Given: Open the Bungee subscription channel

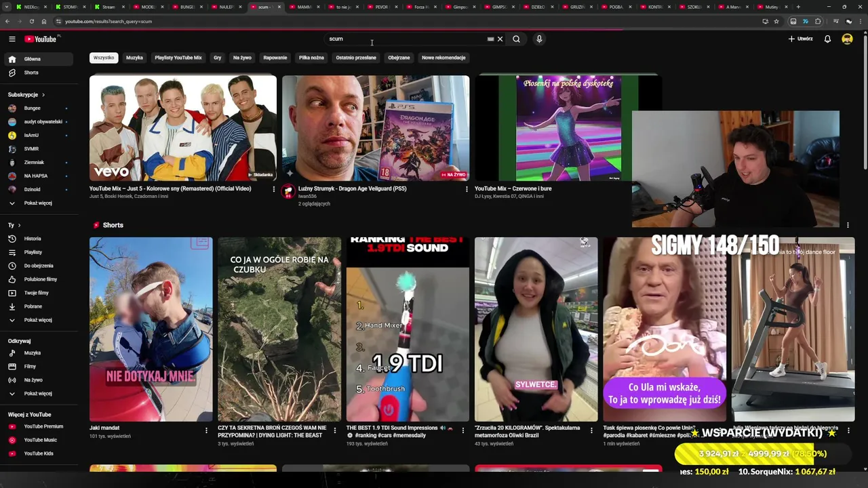Looking at the screenshot, I should 38,108.
